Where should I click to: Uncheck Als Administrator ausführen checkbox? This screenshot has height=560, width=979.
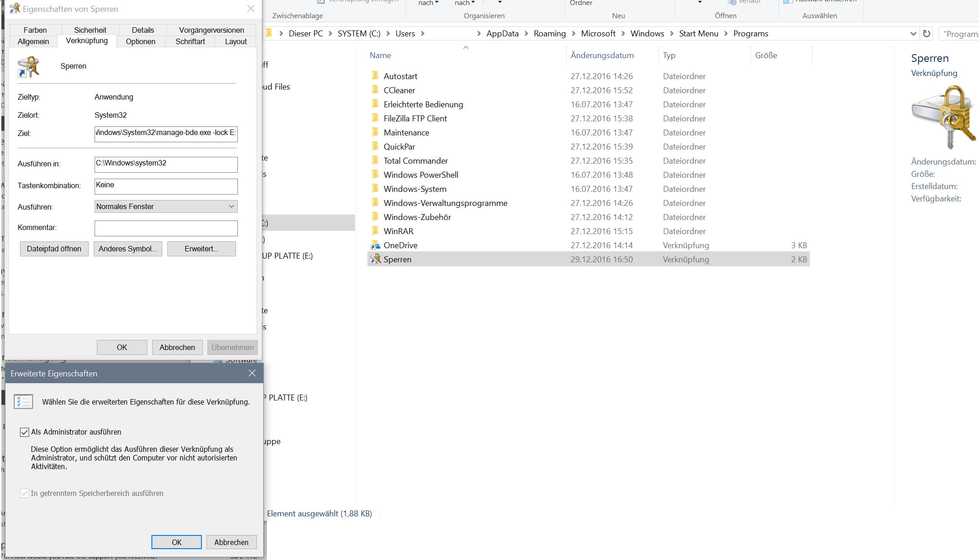point(25,432)
